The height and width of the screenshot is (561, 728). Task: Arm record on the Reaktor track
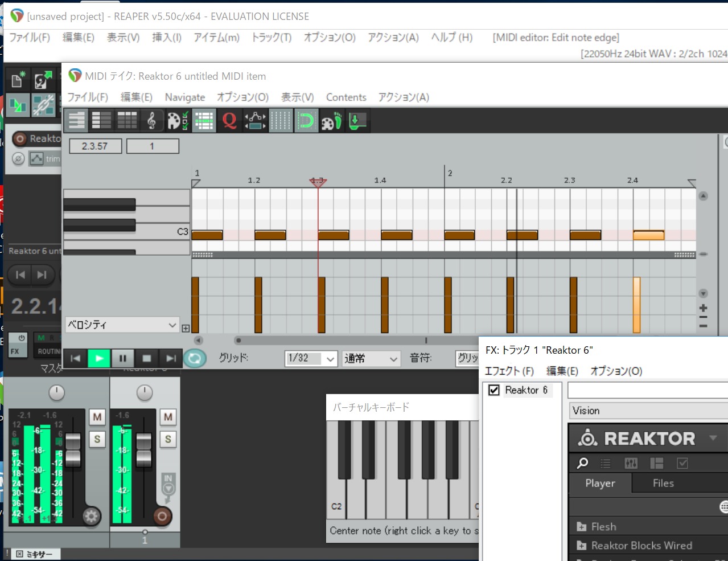[19, 138]
